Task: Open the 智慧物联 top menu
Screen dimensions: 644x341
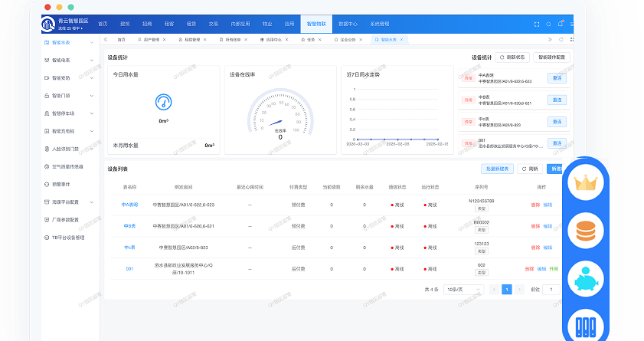Action: [x=316, y=24]
